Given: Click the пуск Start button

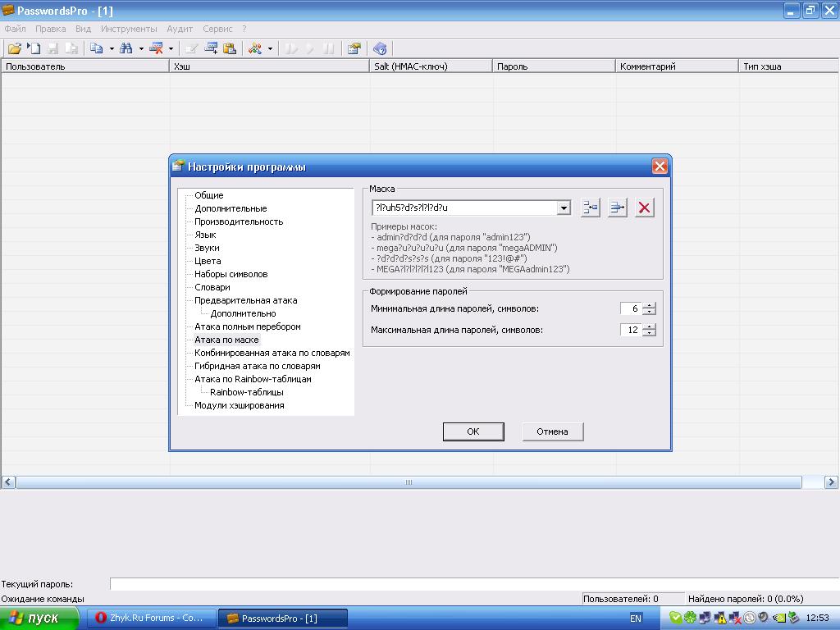Looking at the screenshot, I should pyautogui.click(x=39, y=618).
